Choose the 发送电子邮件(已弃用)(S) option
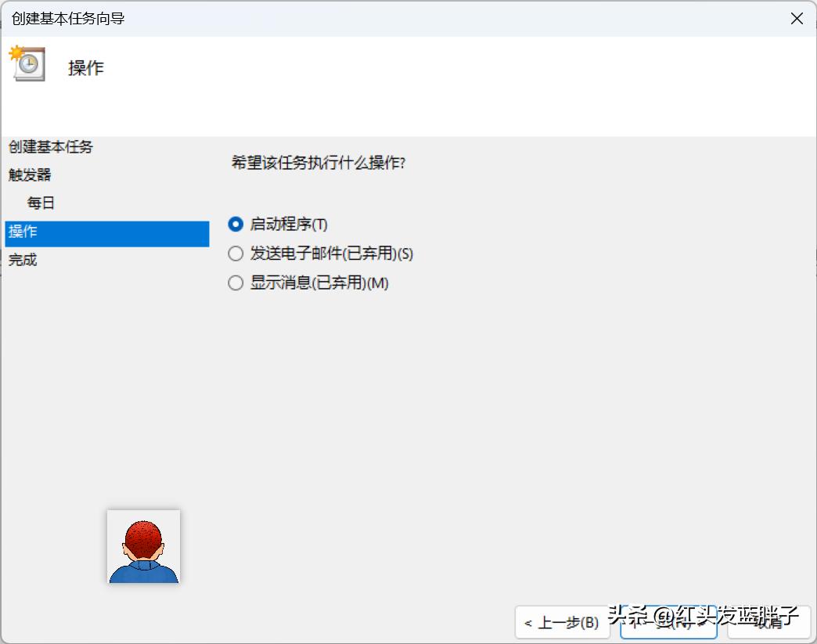This screenshot has width=817, height=644. coord(236,254)
